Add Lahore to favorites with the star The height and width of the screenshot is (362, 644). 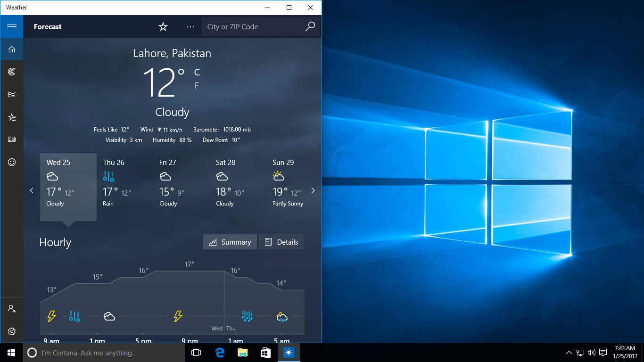[x=163, y=26]
